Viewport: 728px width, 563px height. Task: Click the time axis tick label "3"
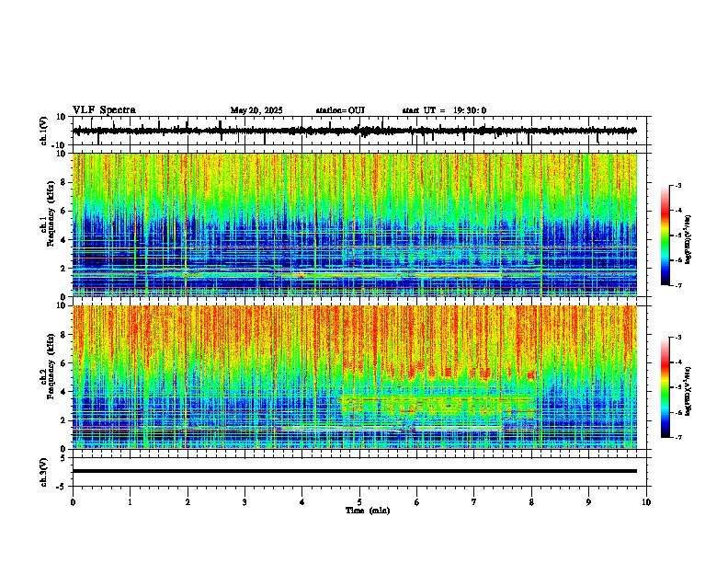click(245, 502)
